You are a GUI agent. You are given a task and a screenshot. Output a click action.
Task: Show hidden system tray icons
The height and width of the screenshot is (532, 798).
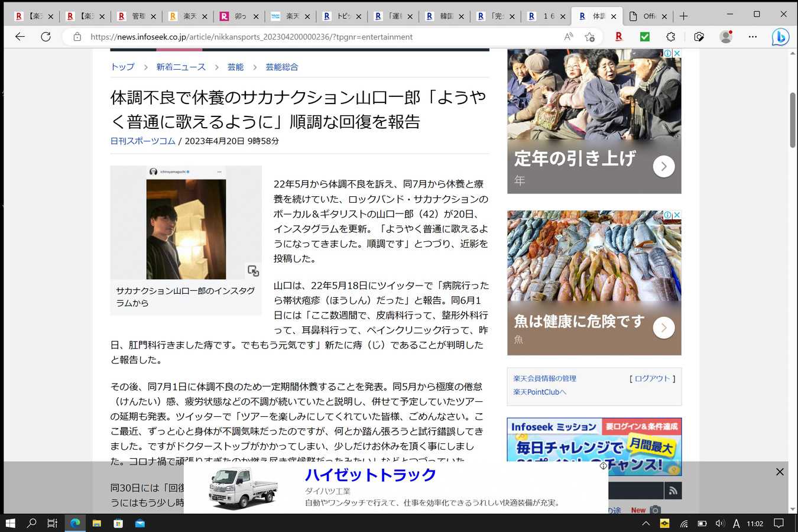pyautogui.click(x=646, y=523)
